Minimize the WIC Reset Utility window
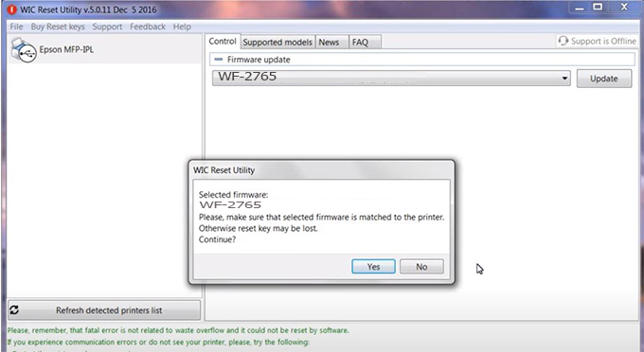The height and width of the screenshot is (352, 644). (x=580, y=8)
